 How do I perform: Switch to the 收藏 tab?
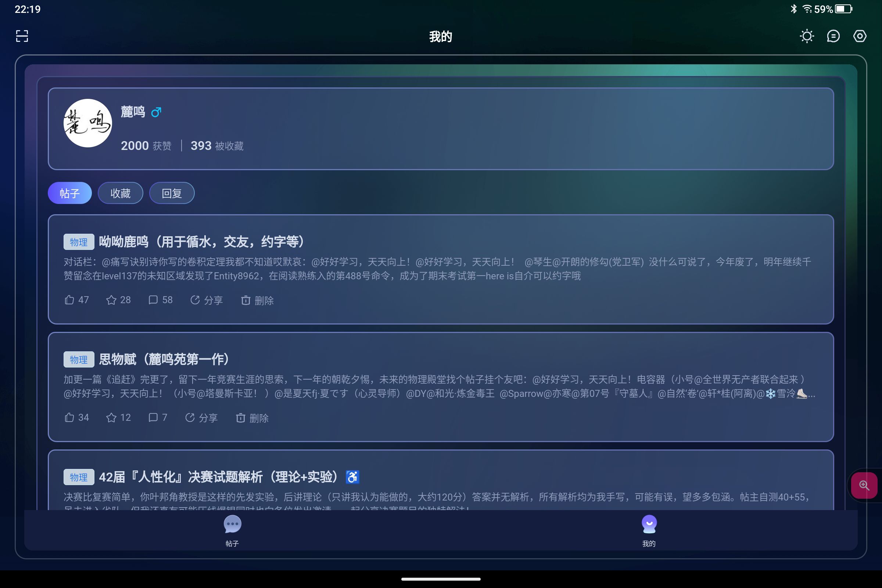[x=121, y=193]
